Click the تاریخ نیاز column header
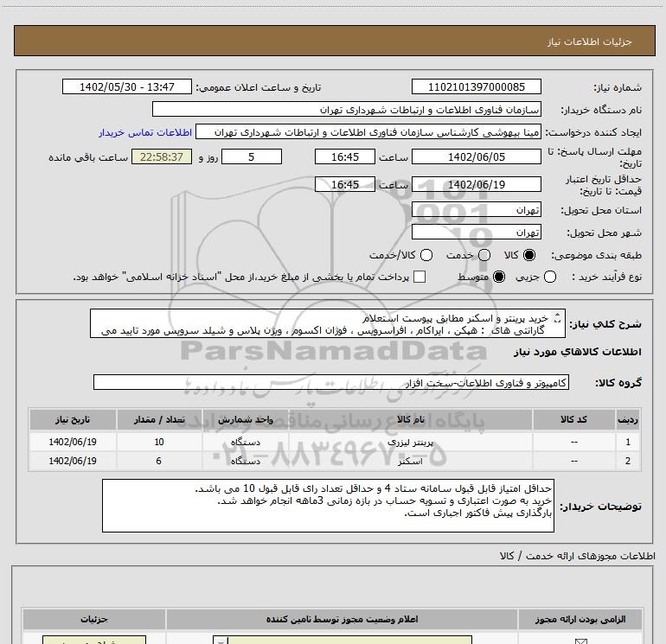 (73, 419)
